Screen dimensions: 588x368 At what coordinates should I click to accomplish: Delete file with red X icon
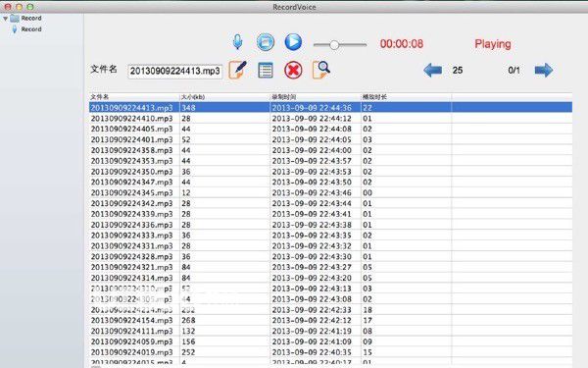[x=293, y=71]
